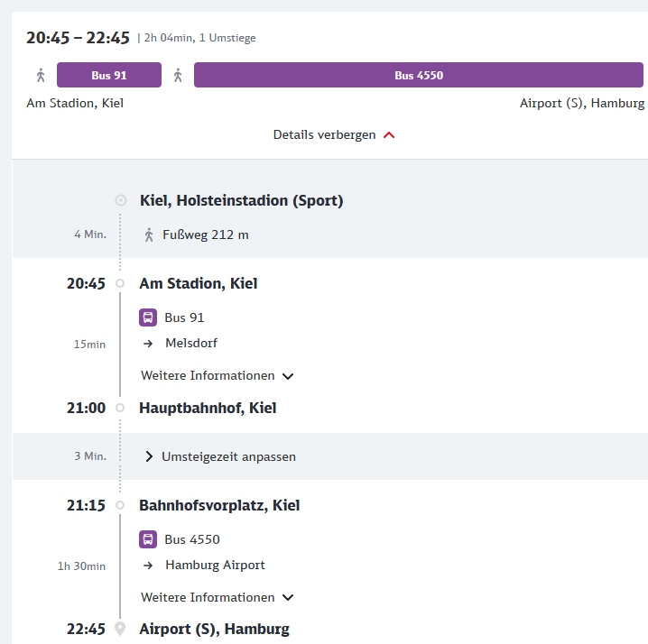Screen dimensions: 648x644
Task: Click the walking icon beside Fußweg 212 m
Action: pyautogui.click(x=149, y=235)
